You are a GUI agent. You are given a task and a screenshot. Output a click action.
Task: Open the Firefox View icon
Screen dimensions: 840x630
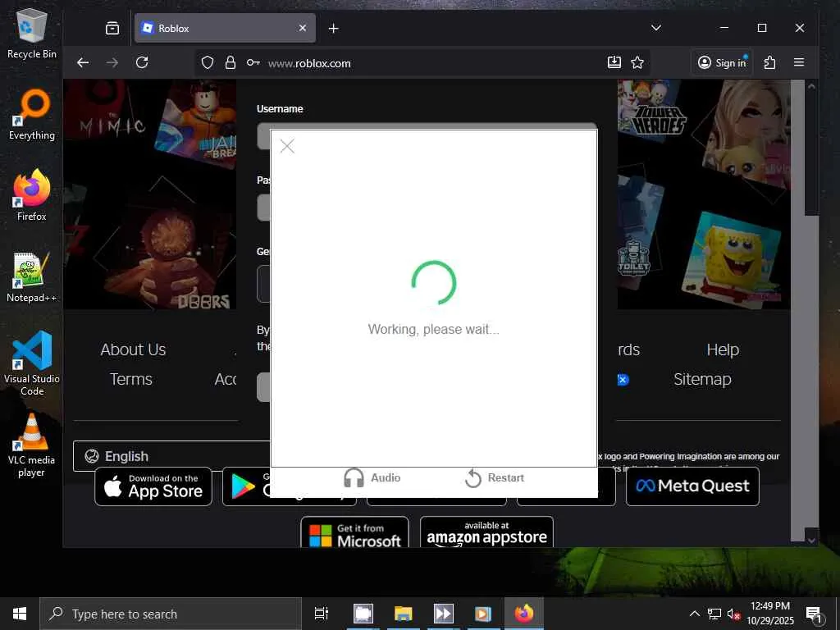click(x=112, y=29)
